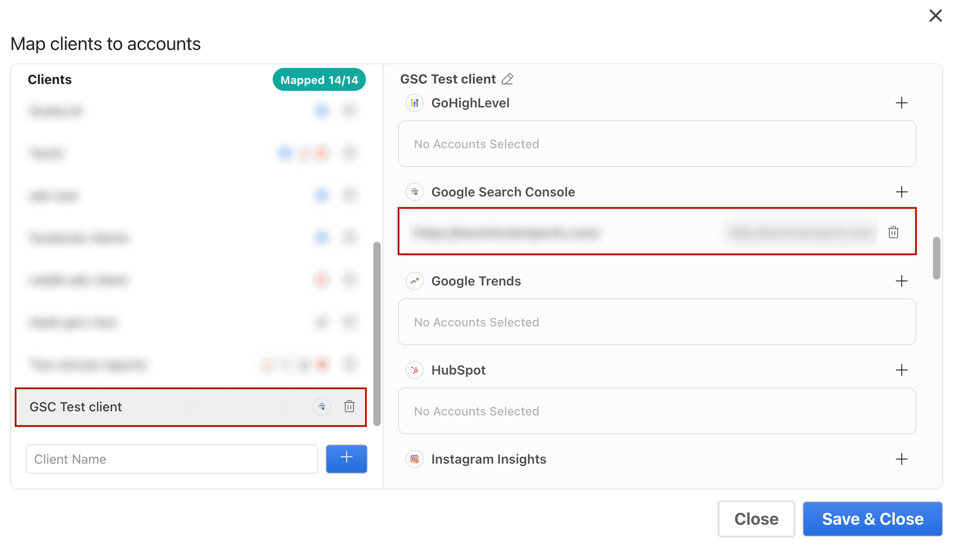Add a GoHighLevel account with plus icon
955x560 pixels.
point(902,103)
